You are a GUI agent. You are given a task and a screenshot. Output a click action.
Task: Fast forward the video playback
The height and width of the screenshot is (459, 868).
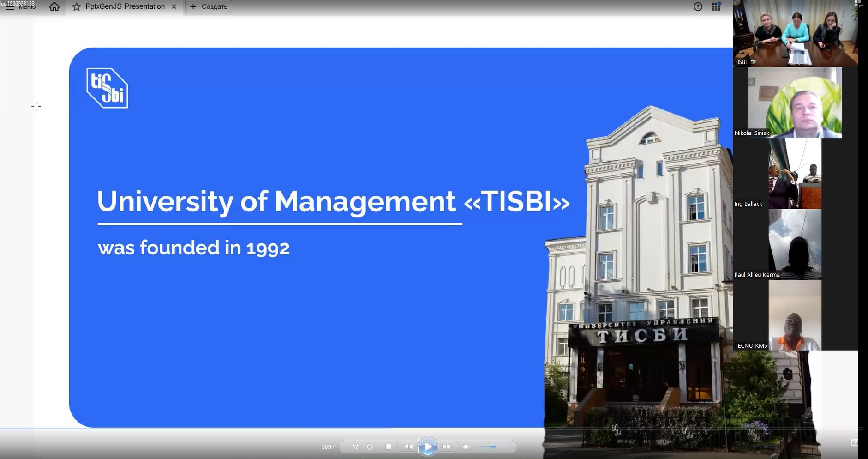click(x=447, y=447)
